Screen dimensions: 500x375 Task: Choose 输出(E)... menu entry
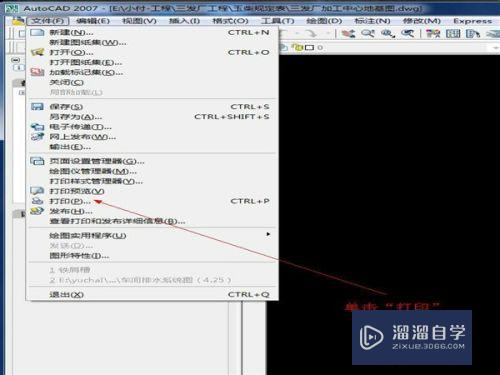(x=152, y=147)
